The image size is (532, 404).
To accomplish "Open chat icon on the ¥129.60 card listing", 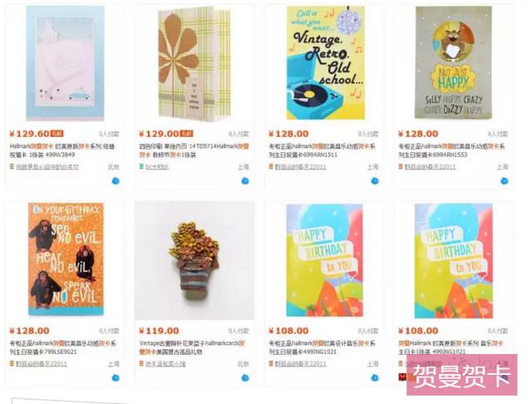I will (x=116, y=181).
